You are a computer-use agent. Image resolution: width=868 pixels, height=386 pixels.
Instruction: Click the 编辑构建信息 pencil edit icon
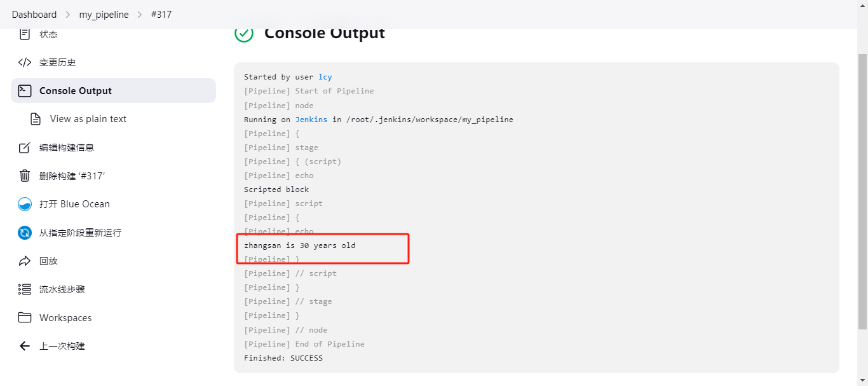tap(25, 148)
